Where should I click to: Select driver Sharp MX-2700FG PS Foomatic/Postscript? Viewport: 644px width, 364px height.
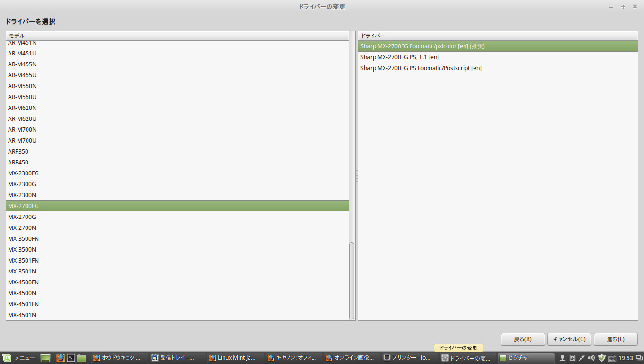point(498,68)
